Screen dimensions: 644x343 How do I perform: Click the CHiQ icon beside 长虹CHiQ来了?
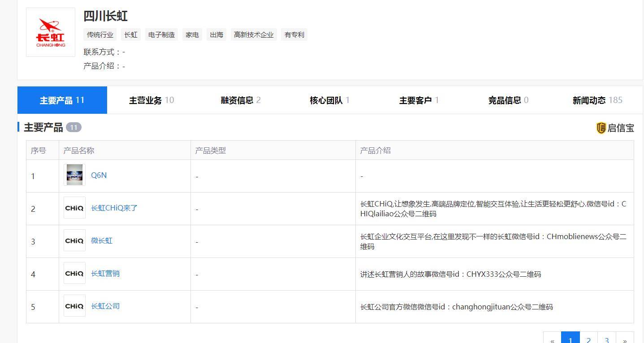74,208
